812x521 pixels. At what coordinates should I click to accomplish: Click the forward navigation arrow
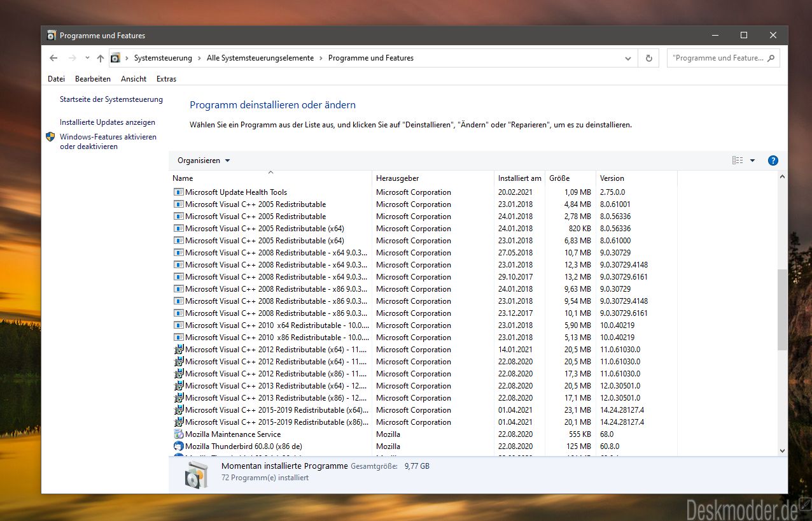(73, 58)
